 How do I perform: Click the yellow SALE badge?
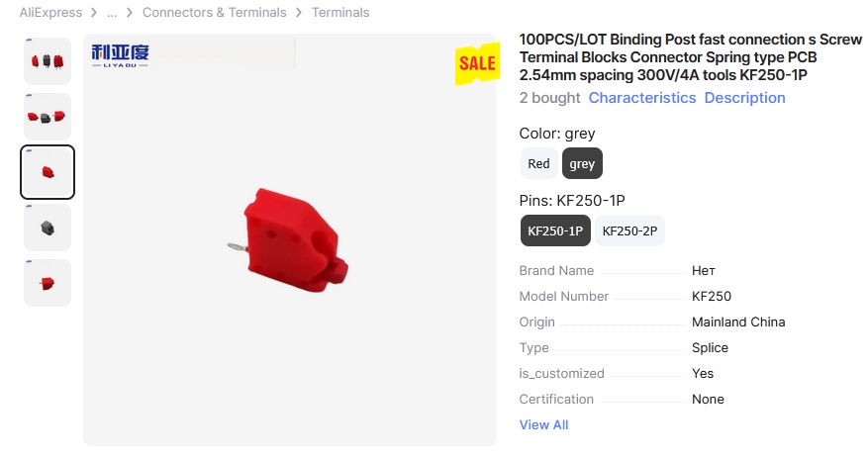pos(476,63)
